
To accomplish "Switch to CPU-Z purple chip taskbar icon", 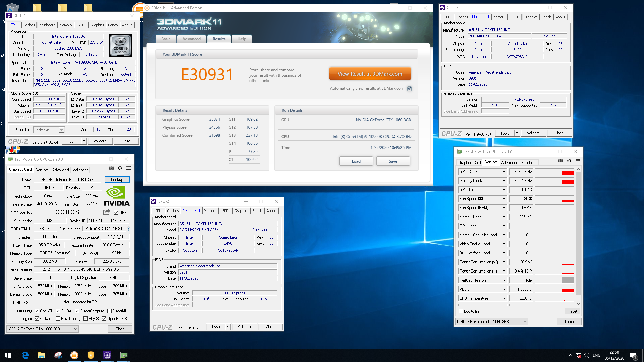I will coord(107,355).
